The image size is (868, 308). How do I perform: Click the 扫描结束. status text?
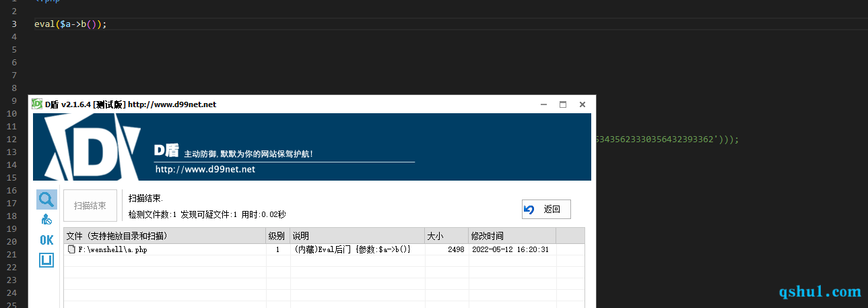[145, 199]
